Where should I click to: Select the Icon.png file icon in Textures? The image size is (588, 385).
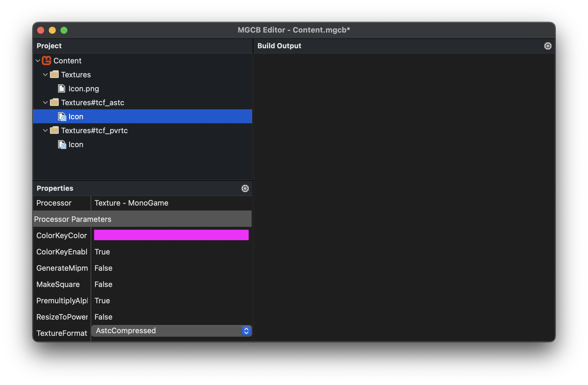coord(62,88)
